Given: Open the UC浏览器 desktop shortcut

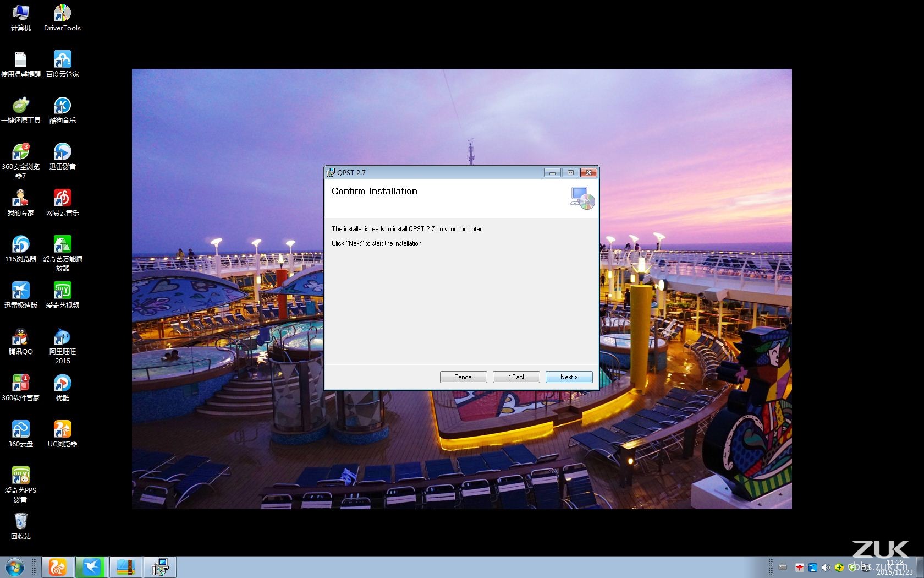Looking at the screenshot, I should [x=62, y=434].
